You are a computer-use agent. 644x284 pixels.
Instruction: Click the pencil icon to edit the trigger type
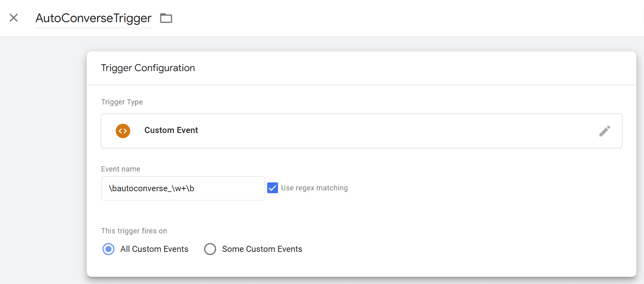coord(605,131)
